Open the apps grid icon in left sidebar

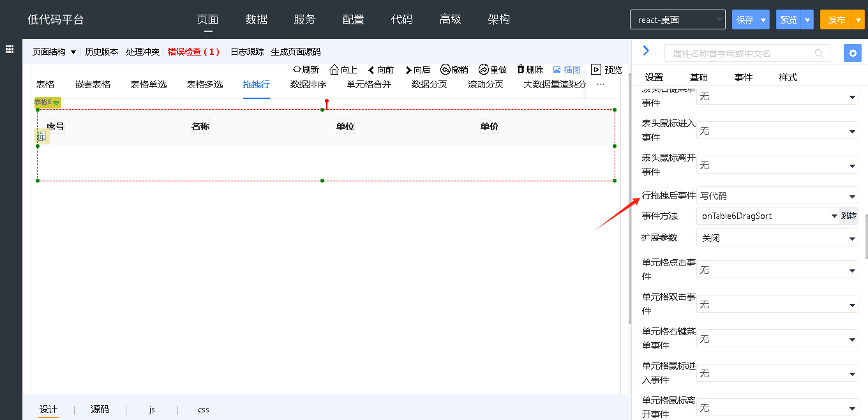10,49
